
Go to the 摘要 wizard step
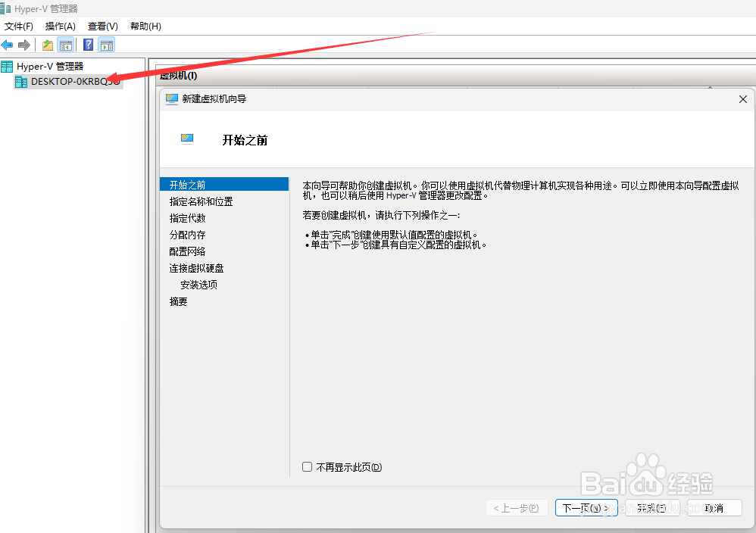click(x=178, y=301)
